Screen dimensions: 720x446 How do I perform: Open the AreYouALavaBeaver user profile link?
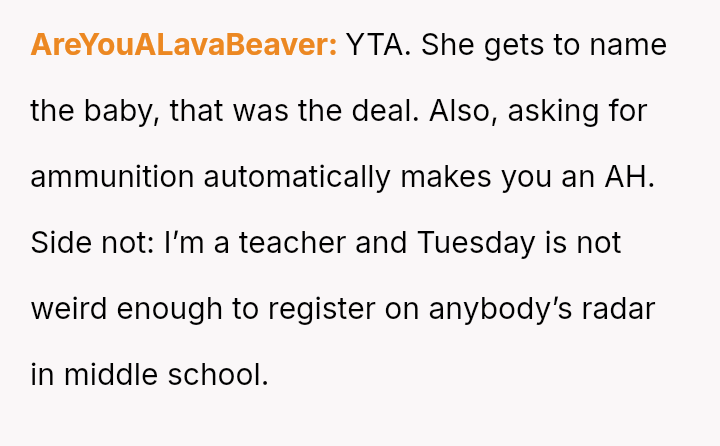pos(184,45)
